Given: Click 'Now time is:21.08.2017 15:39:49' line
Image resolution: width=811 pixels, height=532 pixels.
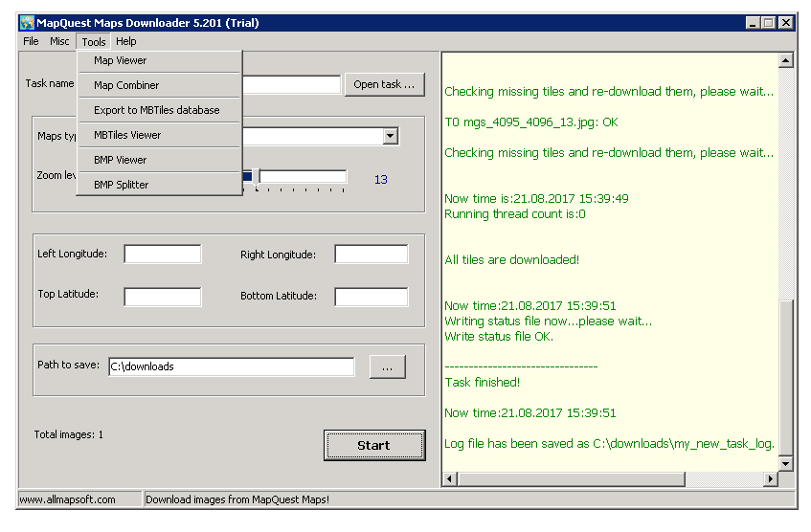Looking at the screenshot, I should pos(536,198).
